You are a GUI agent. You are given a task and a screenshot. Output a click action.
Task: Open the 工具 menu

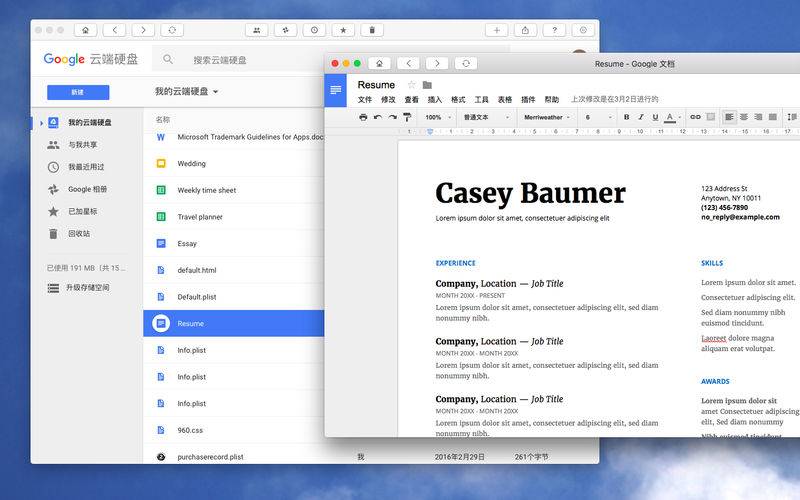(x=481, y=99)
